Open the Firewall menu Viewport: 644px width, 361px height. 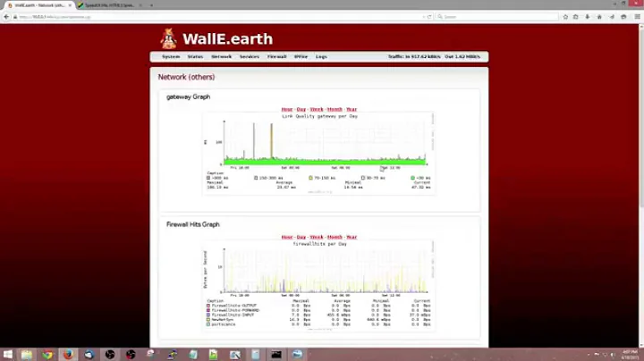pyautogui.click(x=276, y=56)
